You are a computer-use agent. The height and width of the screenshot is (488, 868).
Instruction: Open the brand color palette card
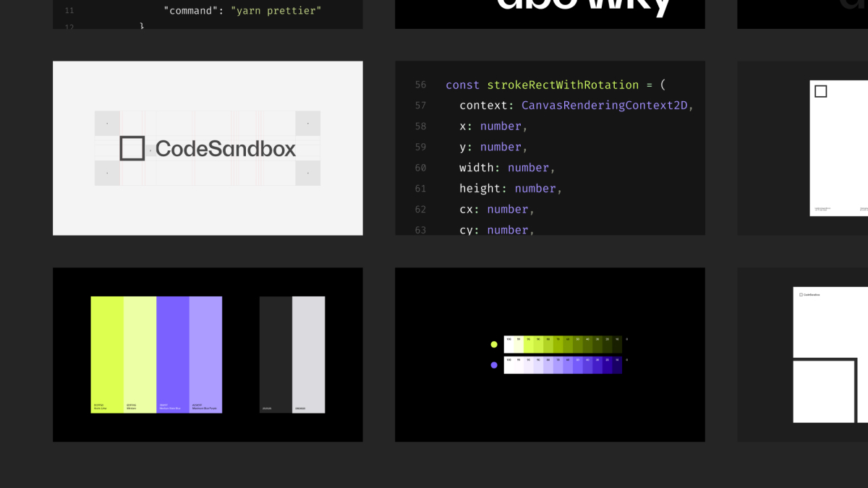(208, 355)
